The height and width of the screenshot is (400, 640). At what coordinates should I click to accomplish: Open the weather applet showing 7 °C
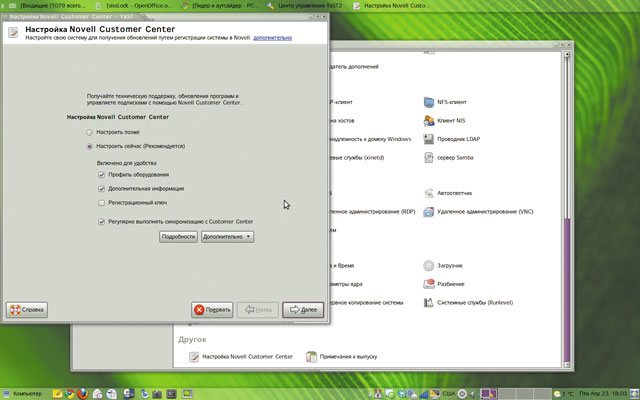(x=564, y=394)
